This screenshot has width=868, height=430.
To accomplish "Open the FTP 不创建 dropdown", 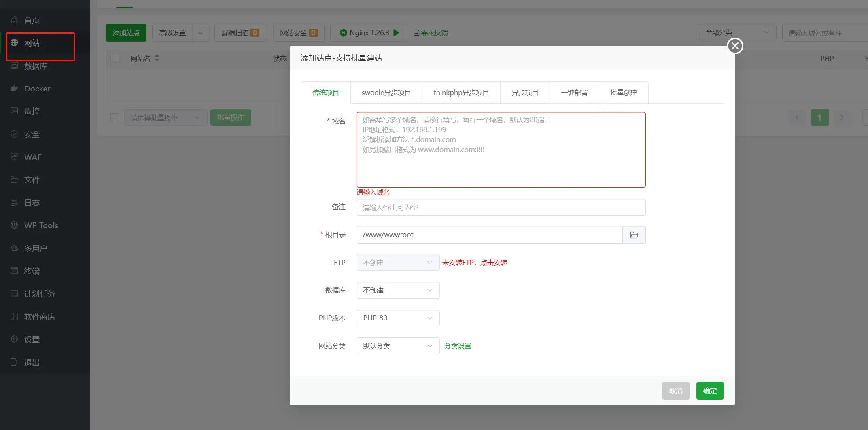I will 398,263.
